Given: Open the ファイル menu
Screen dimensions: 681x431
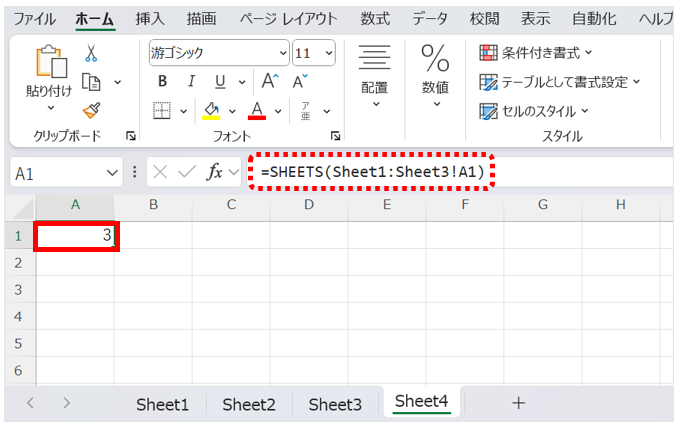Looking at the screenshot, I should [35, 19].
